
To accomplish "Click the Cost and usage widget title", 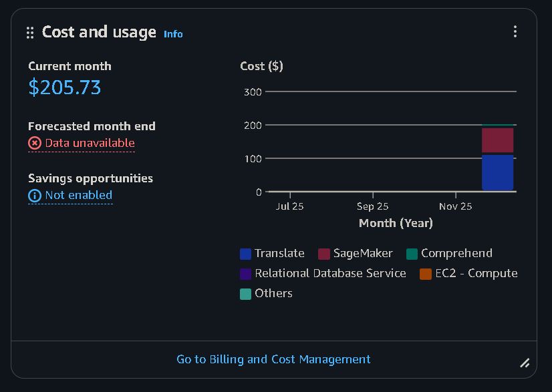I will [x=99, y=32].
